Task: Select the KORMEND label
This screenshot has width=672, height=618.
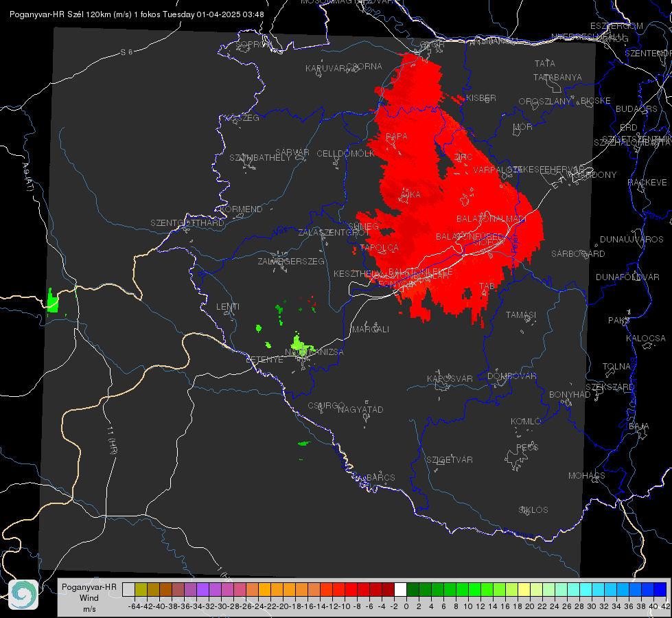Action: 242,209
